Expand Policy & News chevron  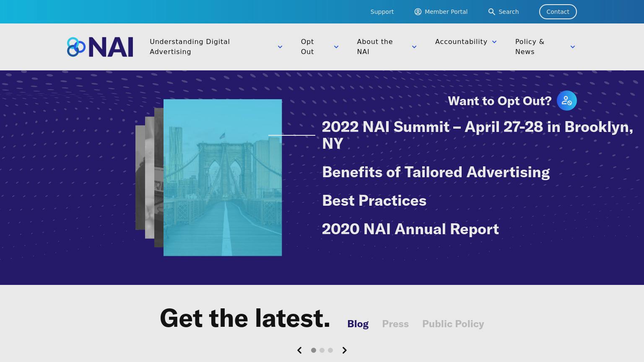pyautogui.click(x=573, y=47)
